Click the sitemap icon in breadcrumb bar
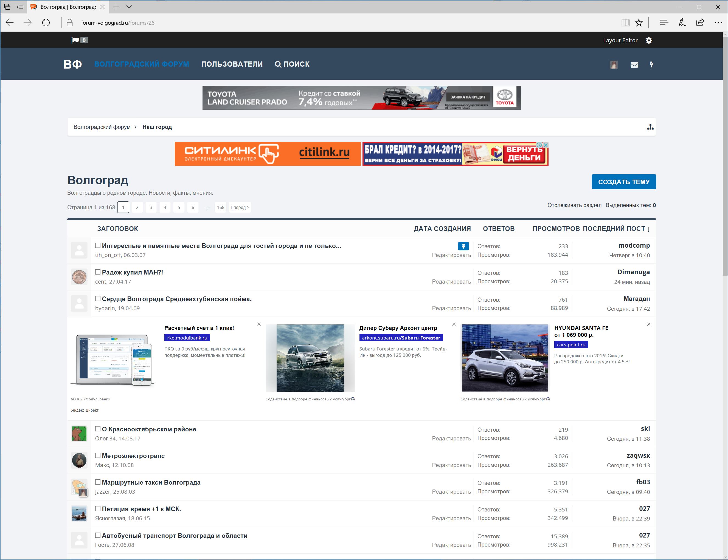Screen dimensions: 728x560 (x=650, y=127)
